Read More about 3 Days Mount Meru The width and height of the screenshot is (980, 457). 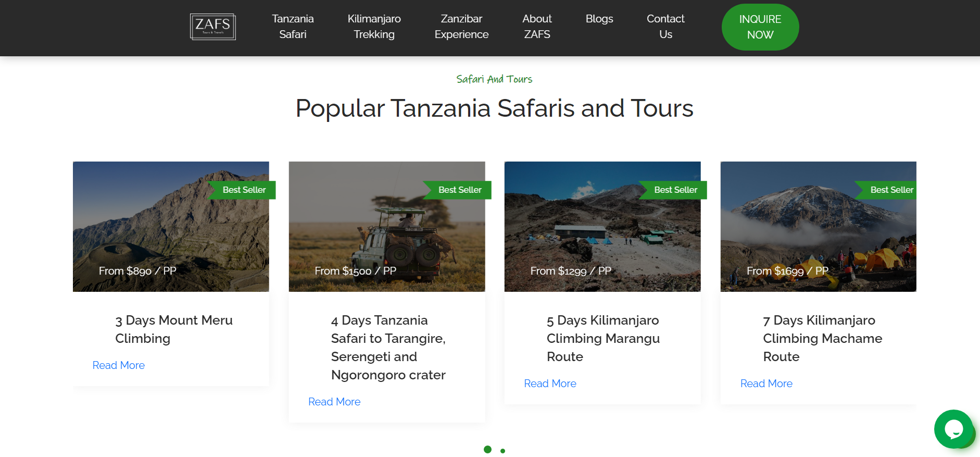[119, 365]
